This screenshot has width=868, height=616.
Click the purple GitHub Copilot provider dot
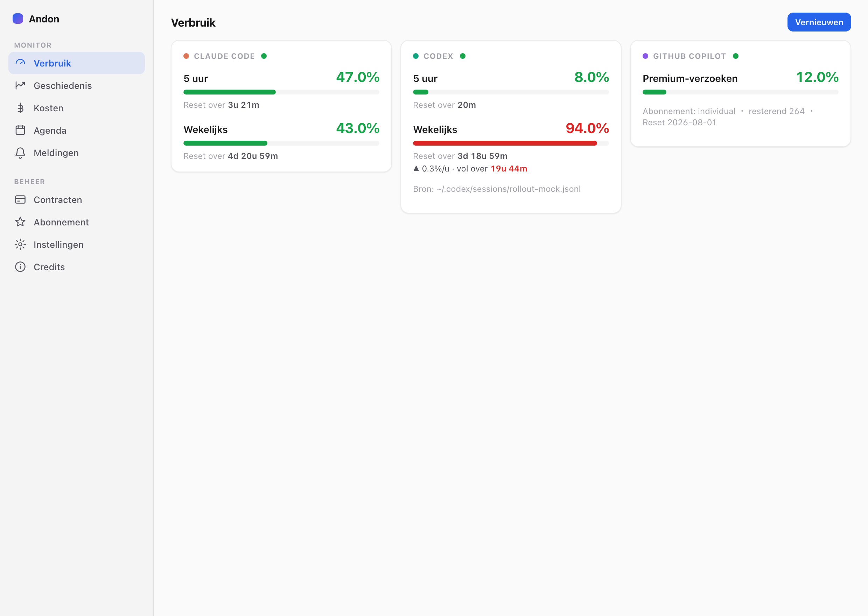(645, 56)
